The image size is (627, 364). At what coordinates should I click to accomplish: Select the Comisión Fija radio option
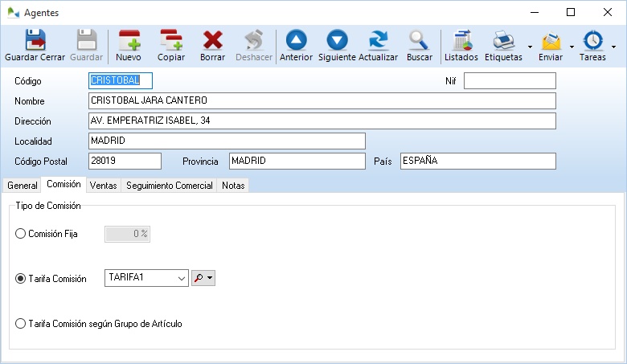point(21,234)
